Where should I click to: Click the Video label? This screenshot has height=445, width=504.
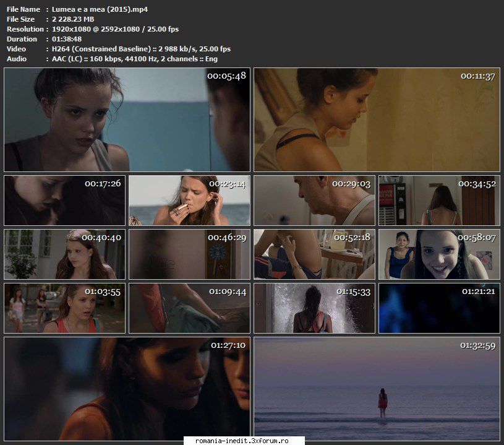(x=17, y=50)
